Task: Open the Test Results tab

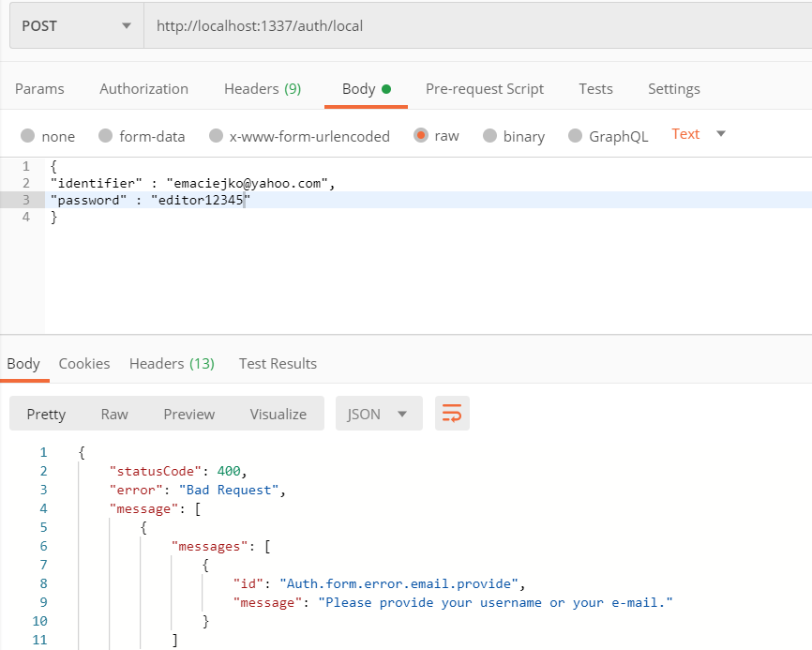Action: 278,363
